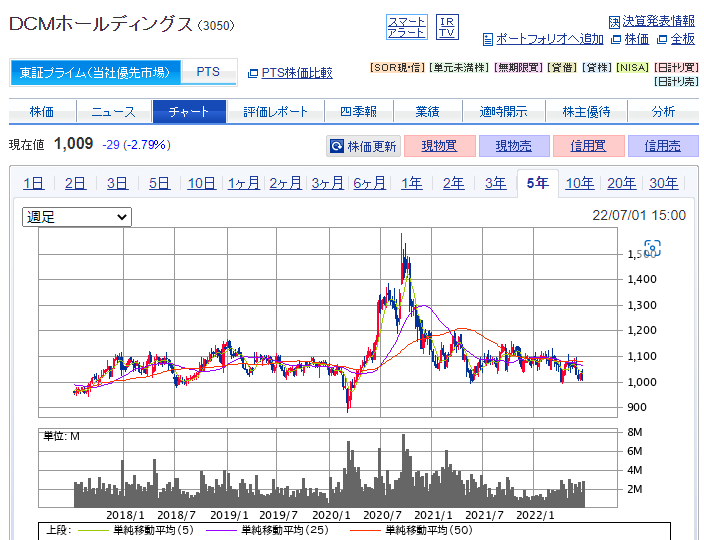
Task: Select the 1日 chart period
Action: tap(34, 183)
